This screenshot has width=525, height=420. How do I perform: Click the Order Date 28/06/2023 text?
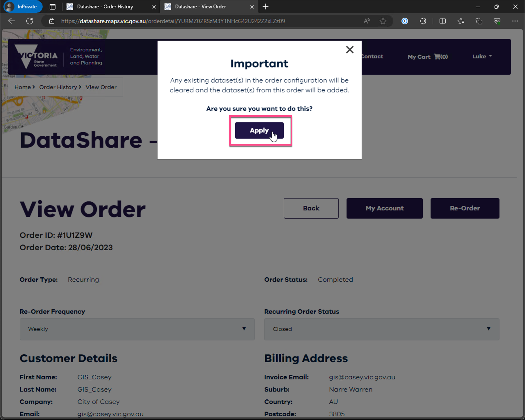click(66, 247)
